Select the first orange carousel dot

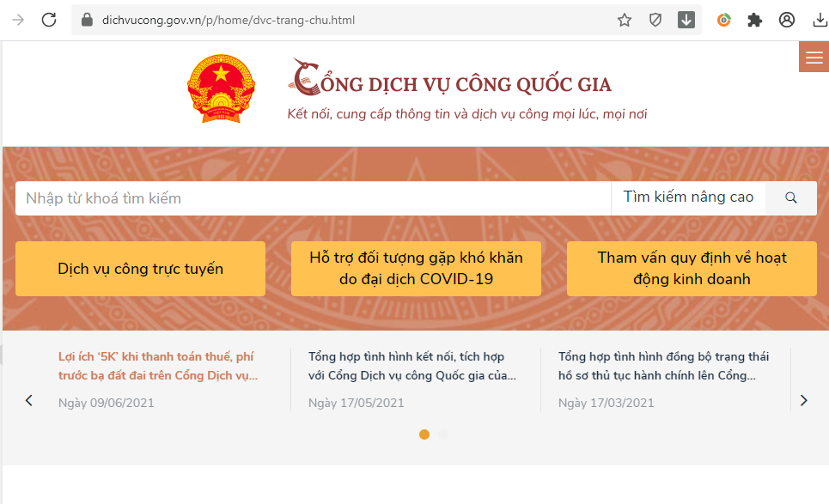click(x=424, y=434)
